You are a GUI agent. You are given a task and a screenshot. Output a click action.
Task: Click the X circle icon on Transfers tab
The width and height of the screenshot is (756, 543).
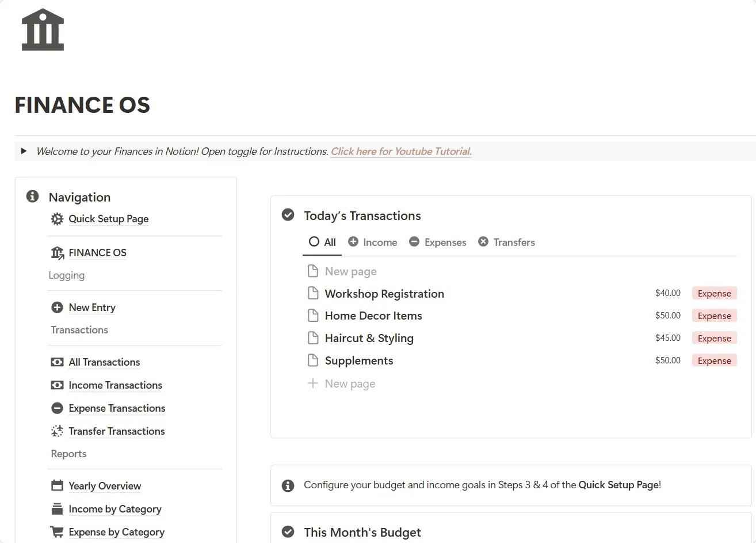pos(483,242)
